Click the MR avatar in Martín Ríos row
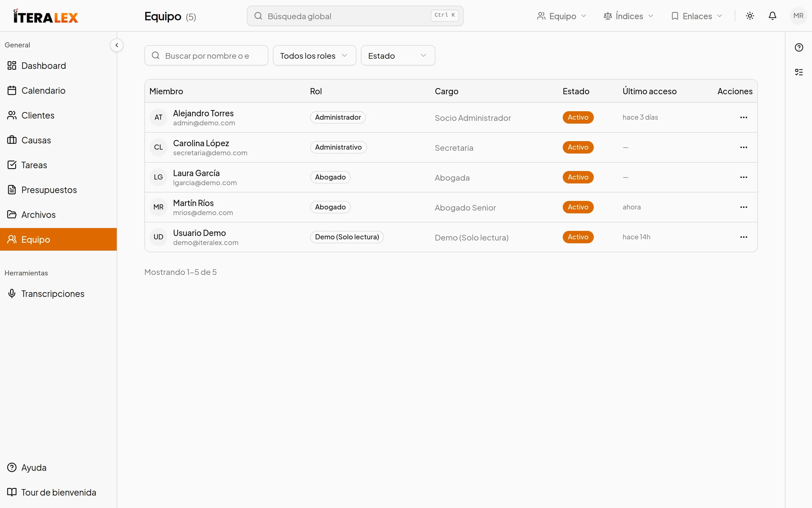Image resolution: width=812 pixels, height=508 pixels. click(158, 207)
